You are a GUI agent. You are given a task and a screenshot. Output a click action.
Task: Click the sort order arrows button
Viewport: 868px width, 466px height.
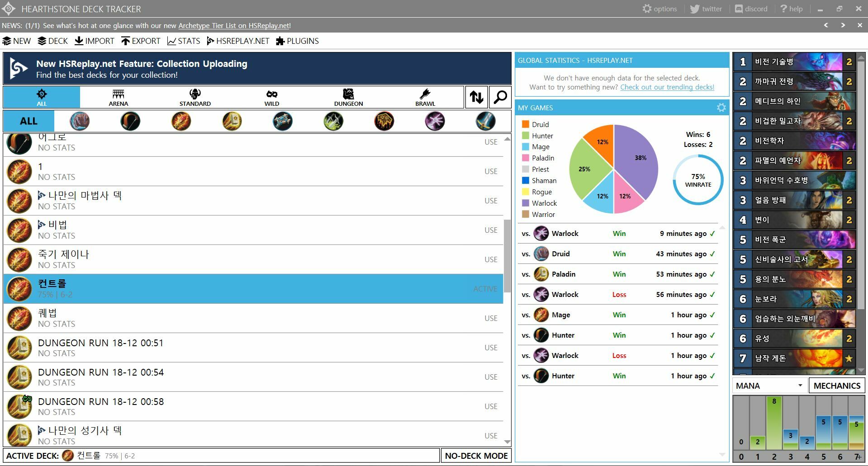(x=476, y=97)
